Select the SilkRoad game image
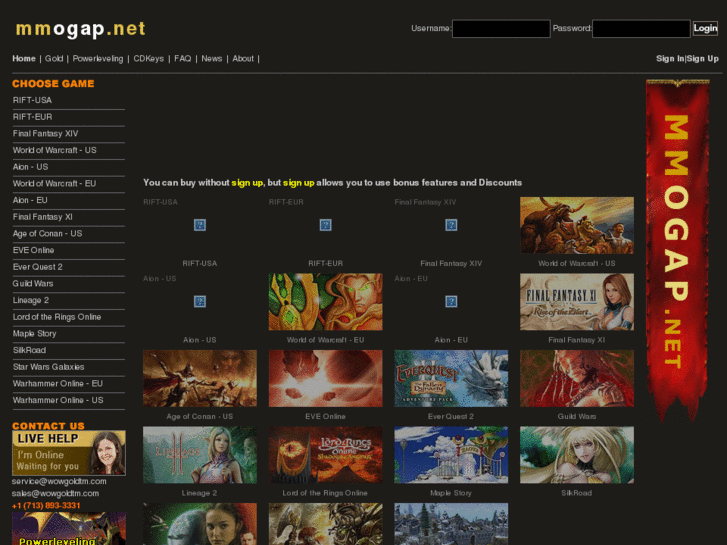 577,455
